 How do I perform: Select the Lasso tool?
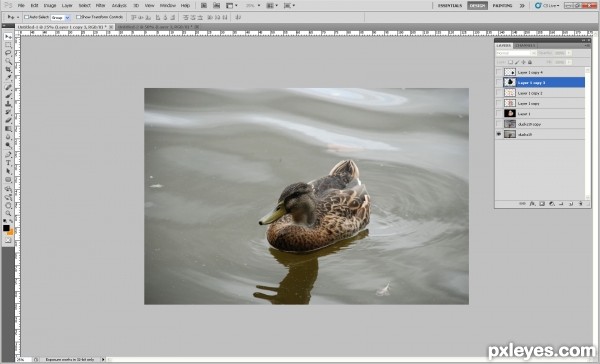point(8,53)
